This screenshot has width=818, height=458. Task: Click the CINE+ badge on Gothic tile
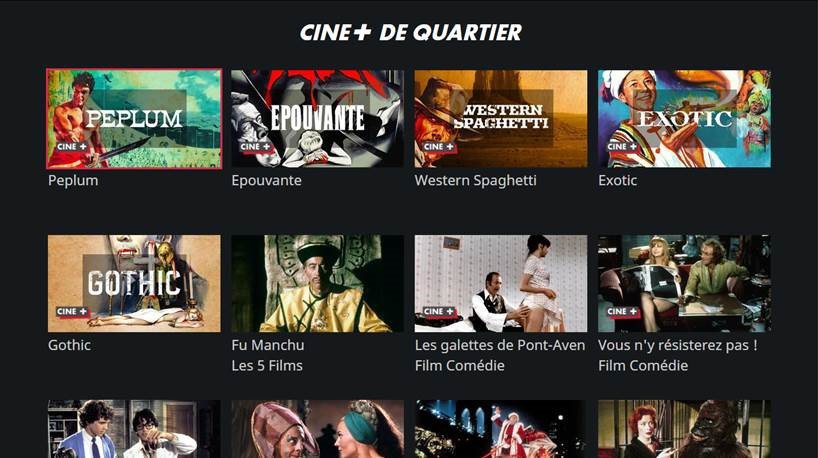[72, 312]
